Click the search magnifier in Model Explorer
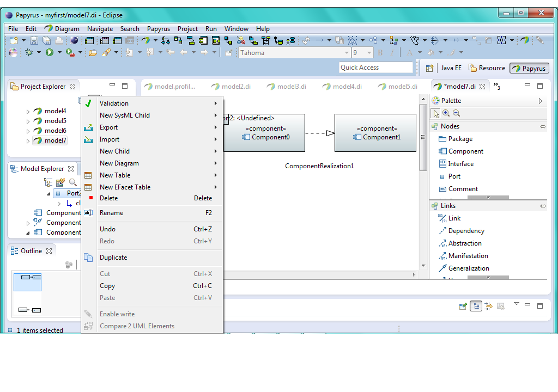 (72, 182)
